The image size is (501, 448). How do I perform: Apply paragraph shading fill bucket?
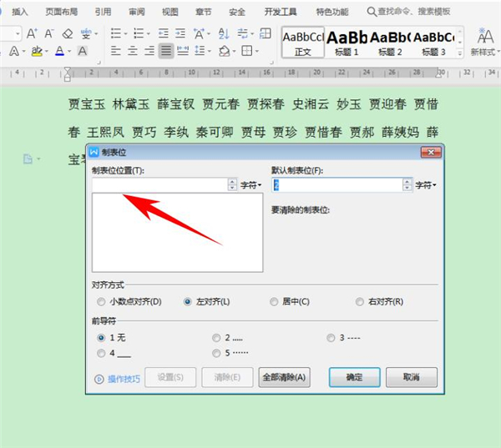point(225,51)
